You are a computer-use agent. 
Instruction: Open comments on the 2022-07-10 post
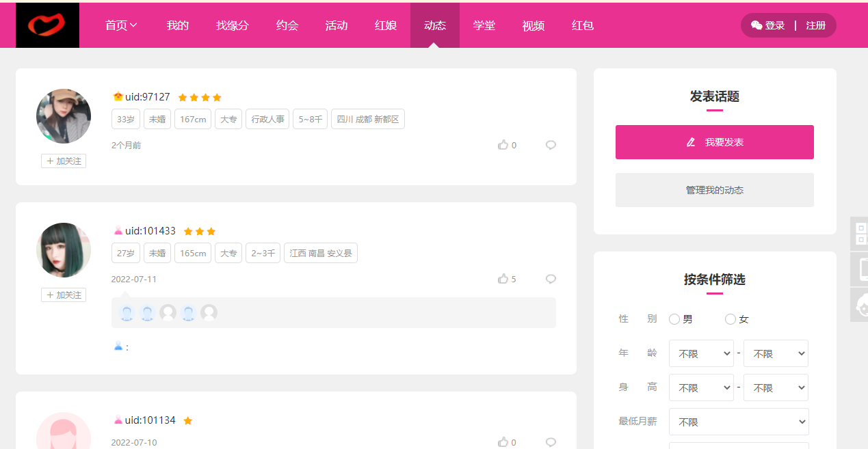coord(551,442)
